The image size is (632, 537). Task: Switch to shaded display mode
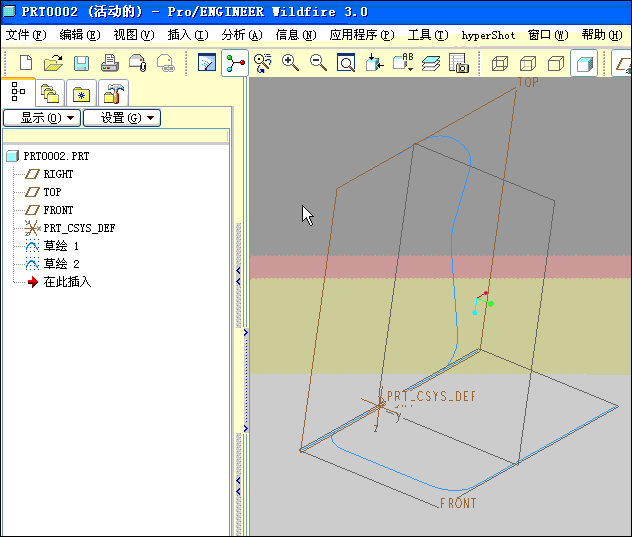[x=584, y=63]
